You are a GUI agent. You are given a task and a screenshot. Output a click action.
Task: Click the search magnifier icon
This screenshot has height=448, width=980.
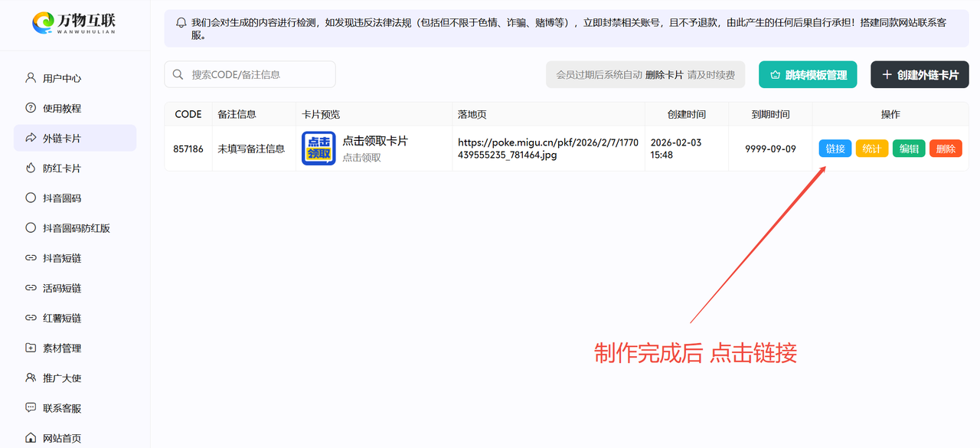178,74
